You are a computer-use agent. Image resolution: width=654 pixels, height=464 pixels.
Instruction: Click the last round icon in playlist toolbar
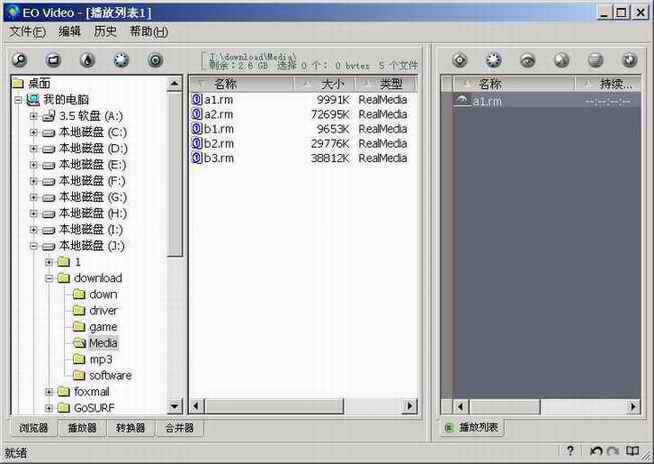click(629, 60)
